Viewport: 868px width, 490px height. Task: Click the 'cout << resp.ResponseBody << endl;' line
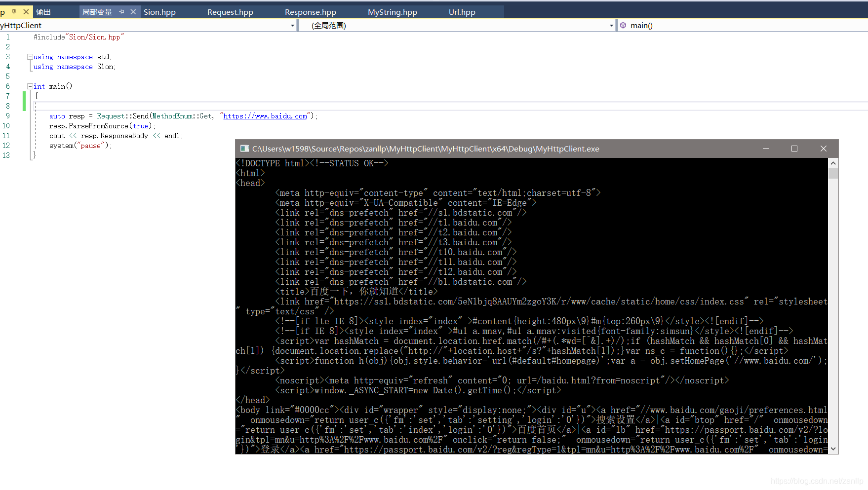pyautogui.click(x=116, y=136)
